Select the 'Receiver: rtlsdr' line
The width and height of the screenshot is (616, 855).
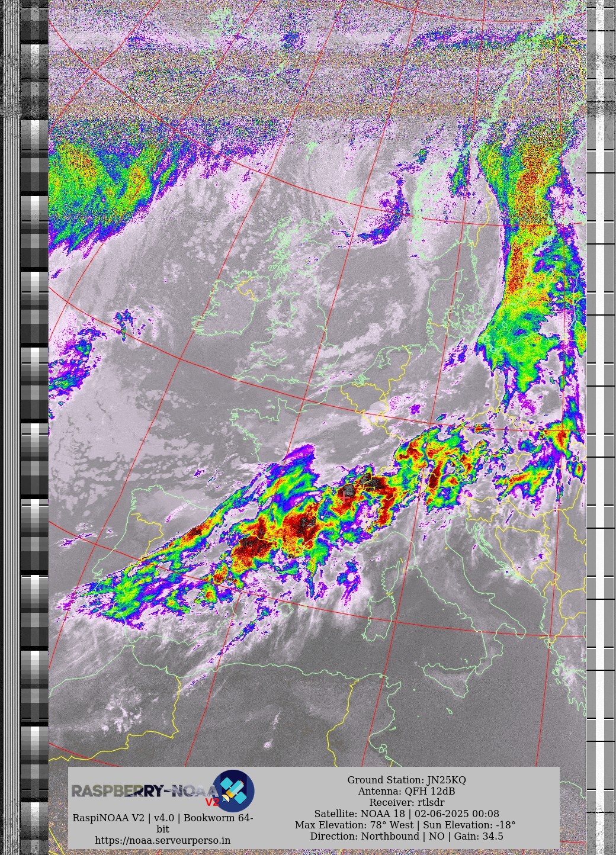(406, 802)
